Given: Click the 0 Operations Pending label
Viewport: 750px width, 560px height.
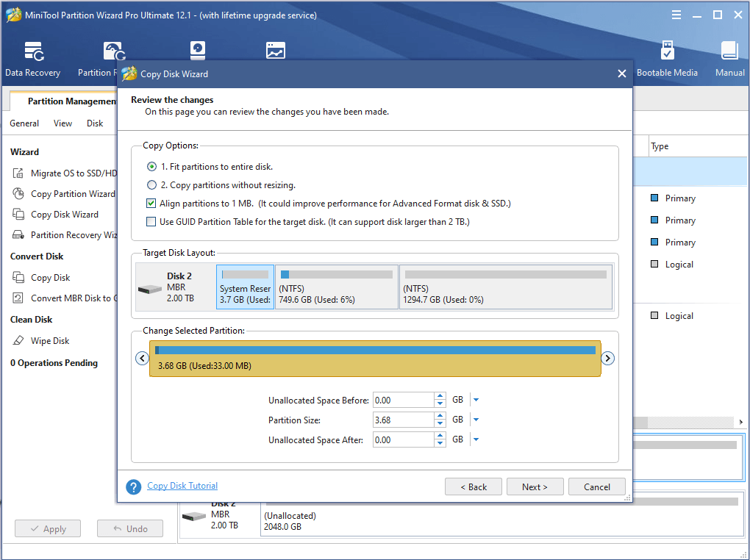Looking at the screenshot, I should point(54,363).
